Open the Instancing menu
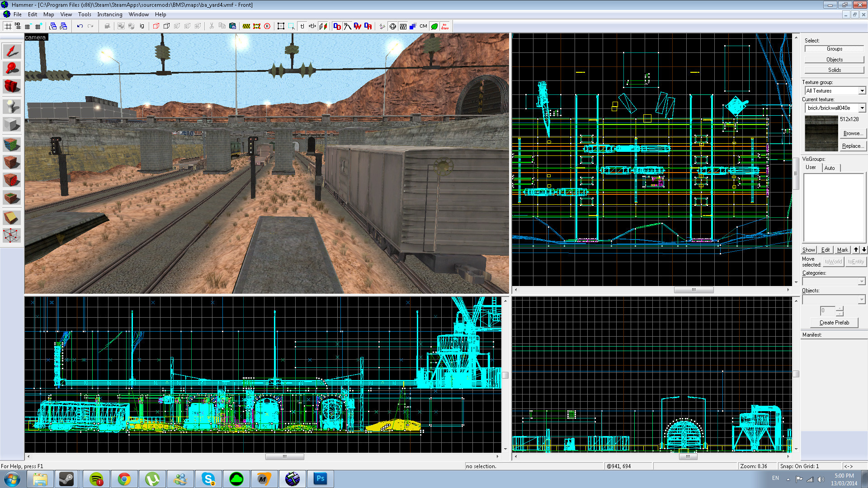 [109, 14]
